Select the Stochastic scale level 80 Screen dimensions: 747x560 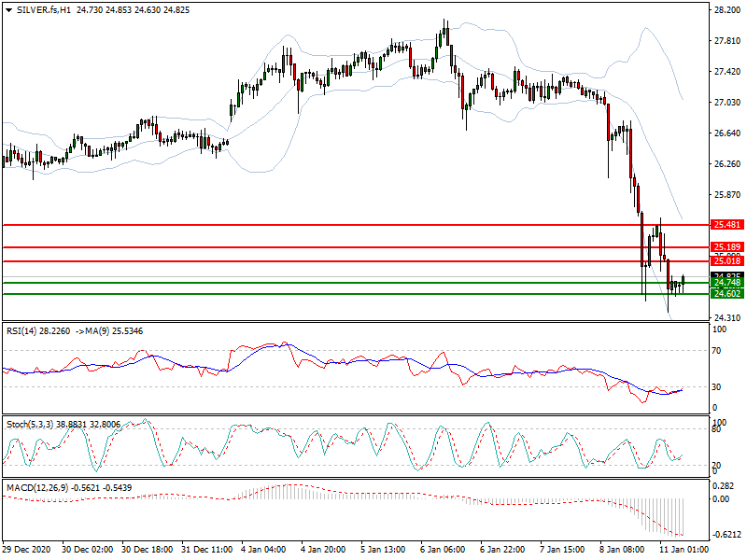click(717, 429)
